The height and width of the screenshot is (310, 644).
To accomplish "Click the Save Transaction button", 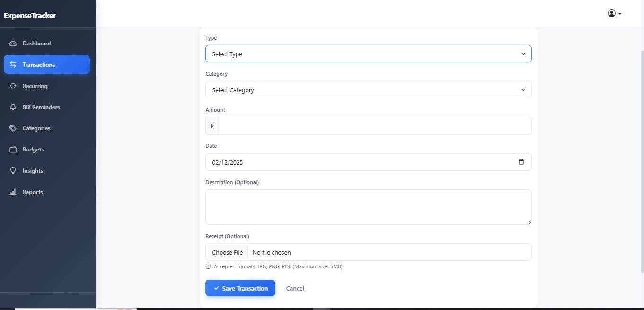I will click(x=240, y=288).
